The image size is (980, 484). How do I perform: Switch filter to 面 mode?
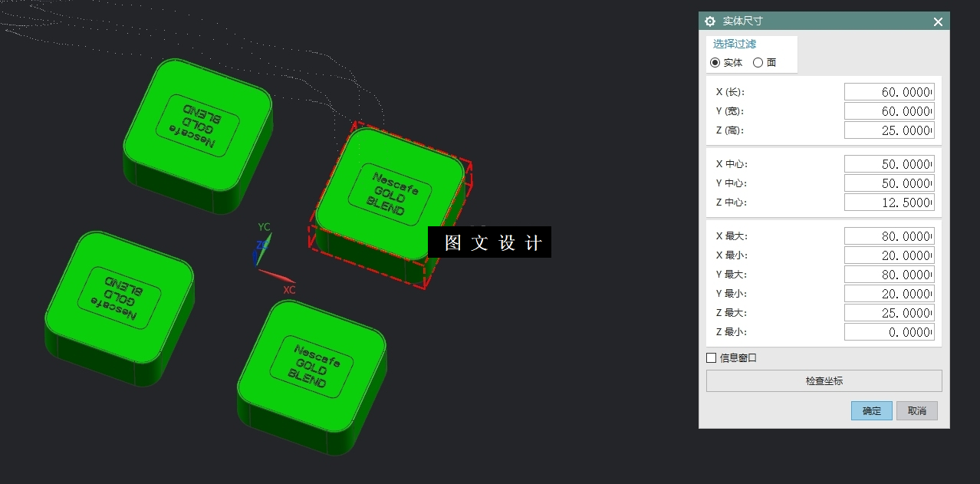click(759, 62)
